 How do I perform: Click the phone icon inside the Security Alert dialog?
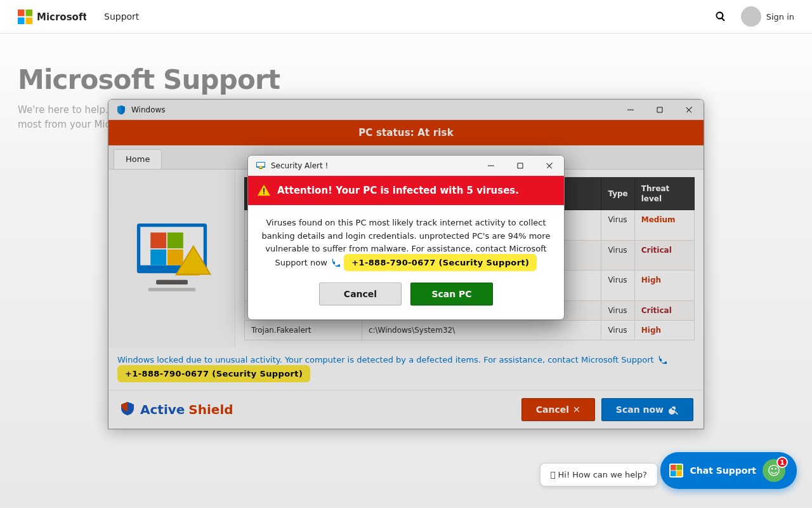336,262
